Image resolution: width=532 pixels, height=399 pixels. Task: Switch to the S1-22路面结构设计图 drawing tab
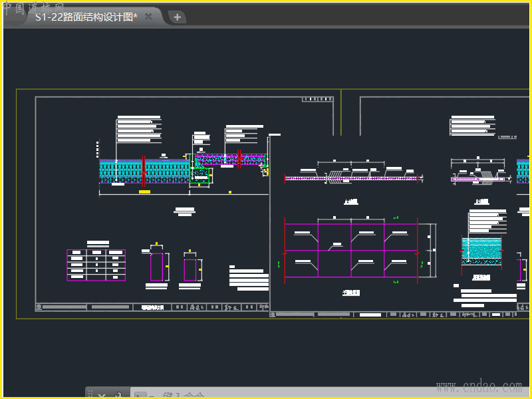coord(86,17)
